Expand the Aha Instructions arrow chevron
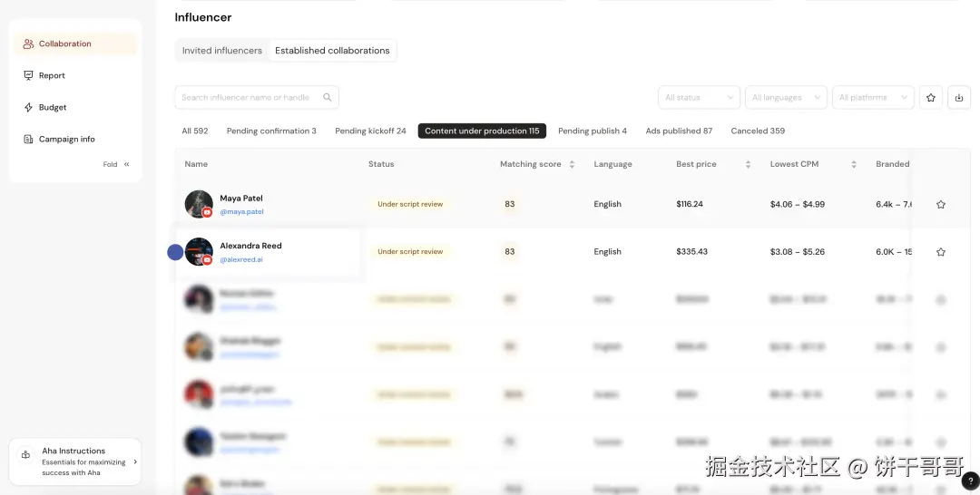Viewport: 980px width, 495px height. (135, 462)
